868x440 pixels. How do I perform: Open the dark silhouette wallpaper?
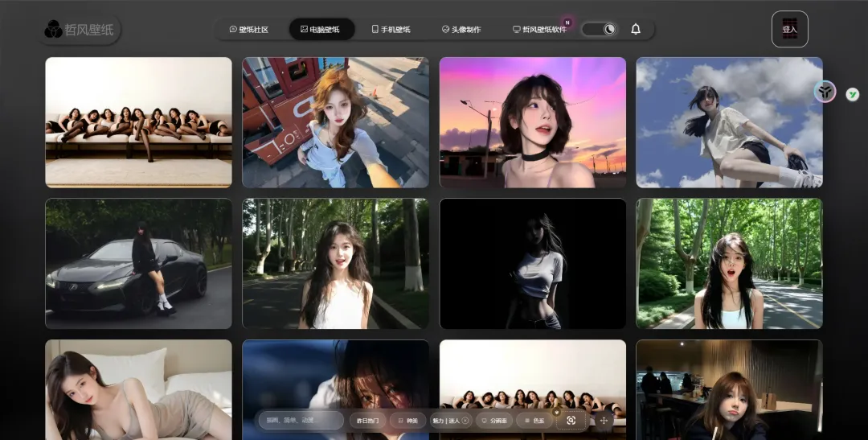click(533, 264)
